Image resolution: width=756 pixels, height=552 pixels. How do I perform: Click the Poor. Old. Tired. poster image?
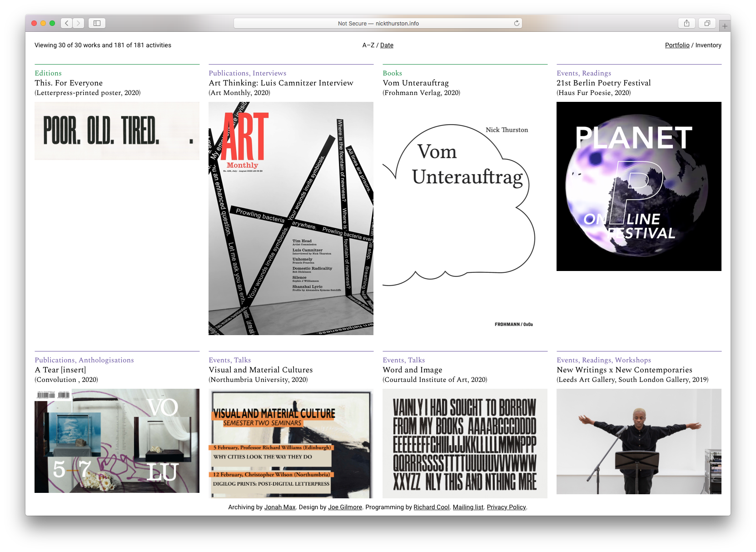click(117, 131)
